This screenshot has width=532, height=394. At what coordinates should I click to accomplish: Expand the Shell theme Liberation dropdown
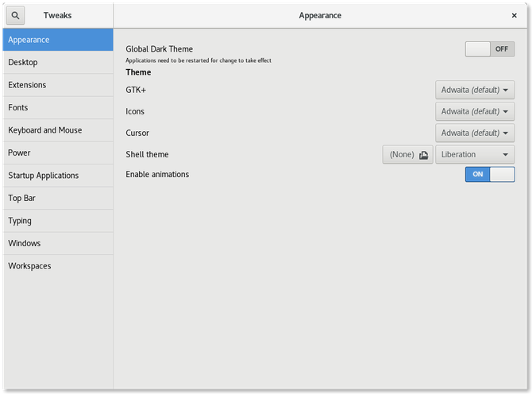tap(475, 154)
